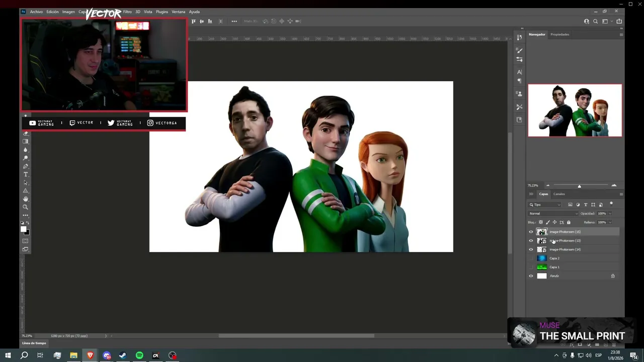The height and width of the screenshot is (362, 644).
Task: Select the Path Selection tool
Action: pos(26,183)
